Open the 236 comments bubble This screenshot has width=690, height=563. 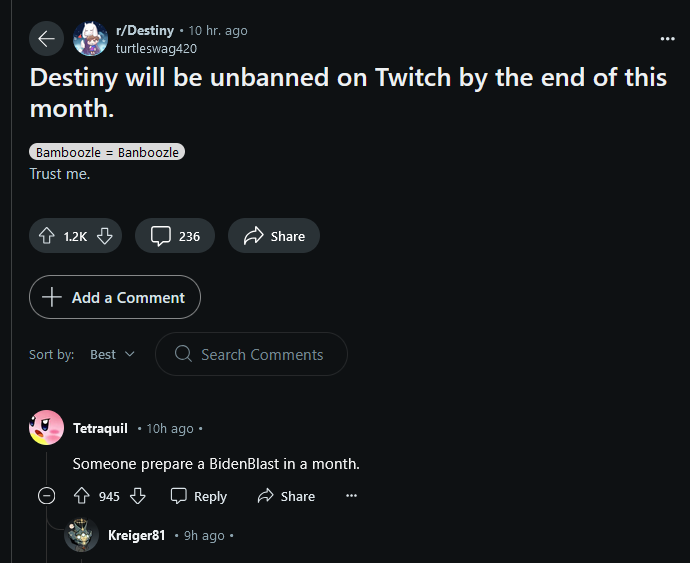click(175, 236)
